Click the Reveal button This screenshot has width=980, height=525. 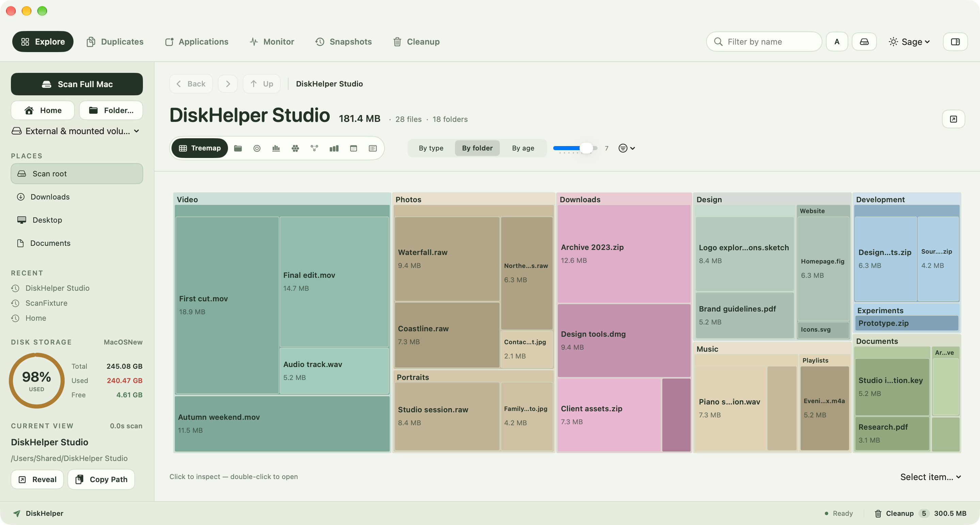tap(37, 479)
